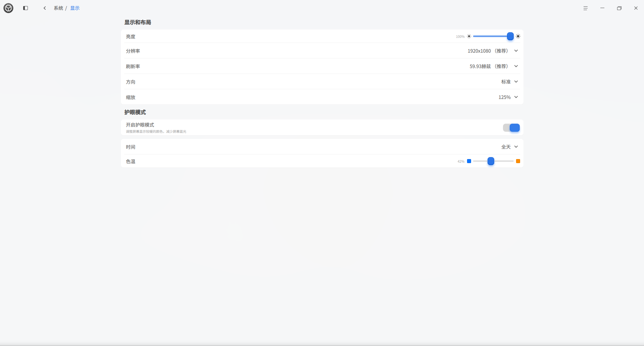Click the left dim-brightness sun icon
This screenshot has height=346, width=644.
point(469,36)
